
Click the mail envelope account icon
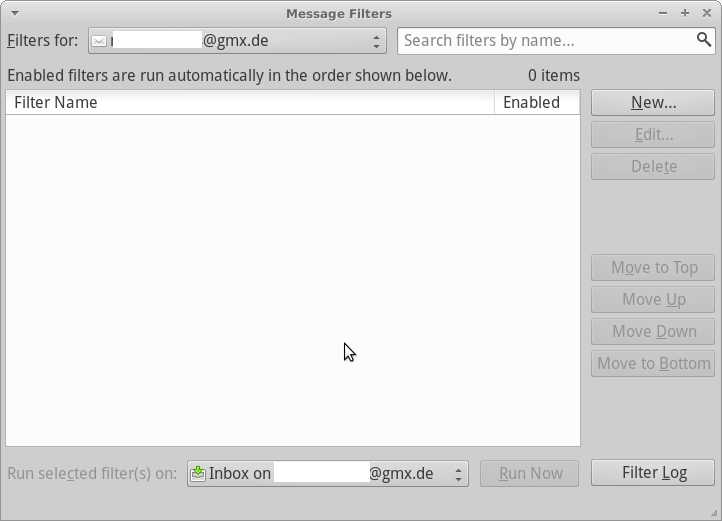(x=99, y=41)
